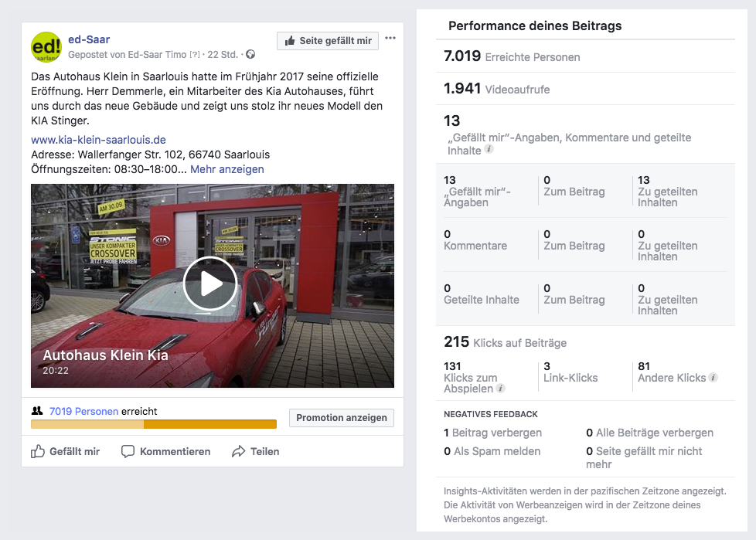Viewport: 756px width, 540px height.
Task: Click the 'Gefällt mir' thumbs-up icon
Action: (x=38, y=451)
